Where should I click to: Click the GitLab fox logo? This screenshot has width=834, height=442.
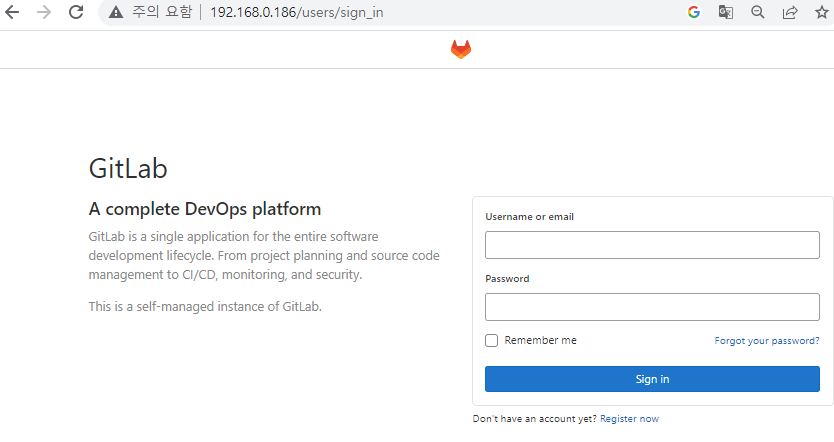(461, 49)
